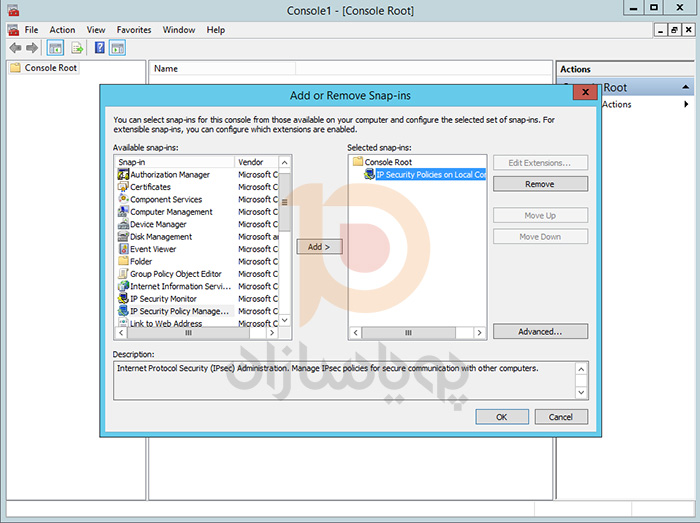Open the Favorites menu
The width and height of the screenshot is (700, 523).
[x=134, y=30]
